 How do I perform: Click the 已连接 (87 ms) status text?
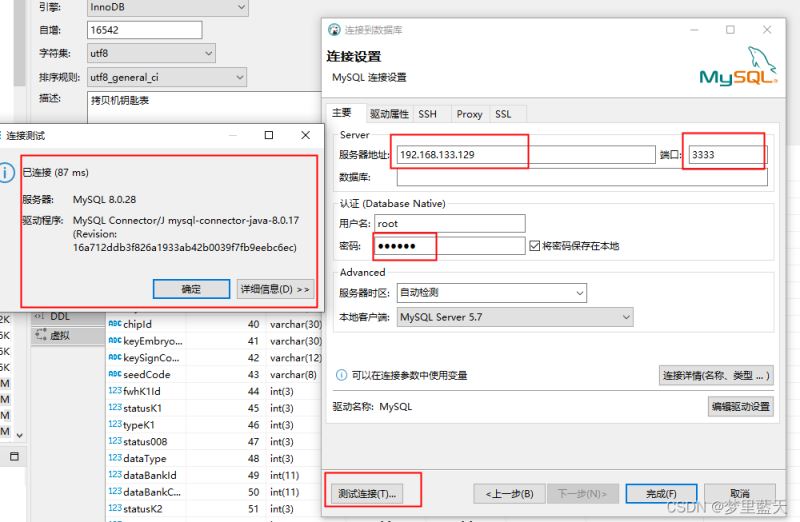(56, 172)
